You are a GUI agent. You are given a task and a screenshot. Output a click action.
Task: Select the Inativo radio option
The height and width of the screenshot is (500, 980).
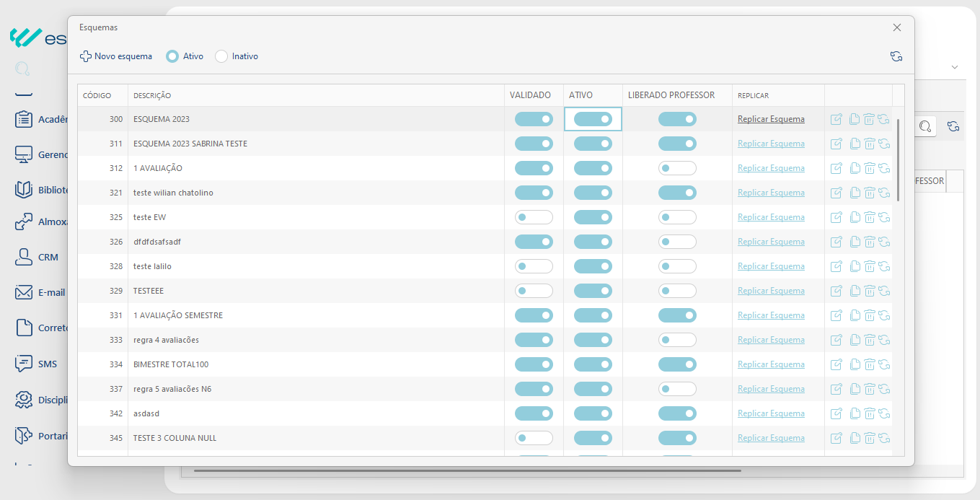[221, 56]
